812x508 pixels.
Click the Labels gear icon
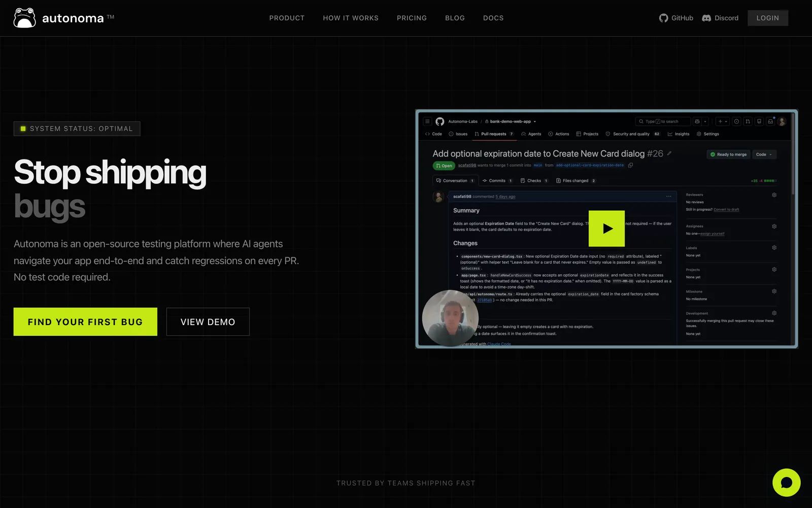(x=774, y=248)
